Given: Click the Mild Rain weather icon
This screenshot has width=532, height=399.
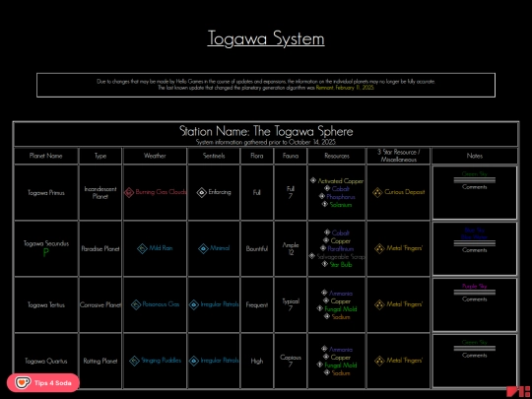Looking at the screenshot, I should (142, 248).
